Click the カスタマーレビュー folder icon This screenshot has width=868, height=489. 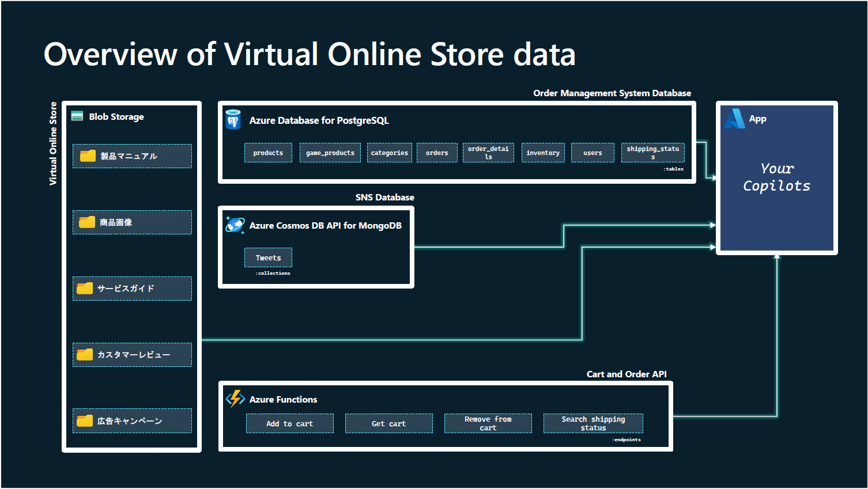coord(85,355)
